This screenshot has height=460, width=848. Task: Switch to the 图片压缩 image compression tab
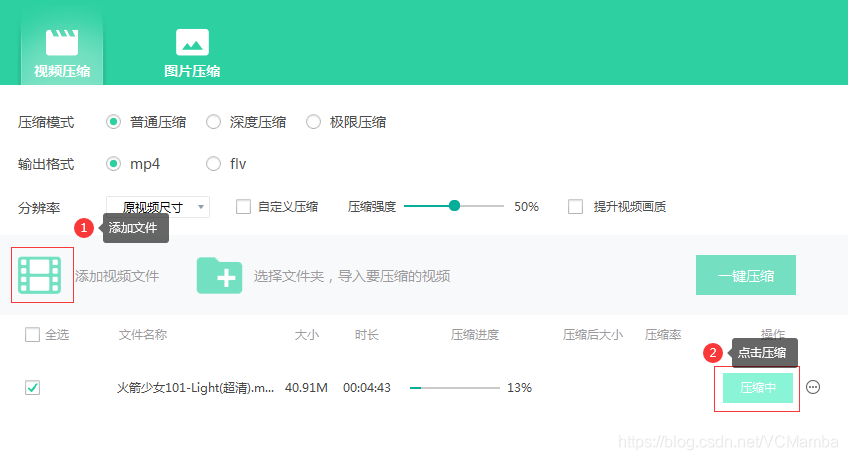[192, 52]
